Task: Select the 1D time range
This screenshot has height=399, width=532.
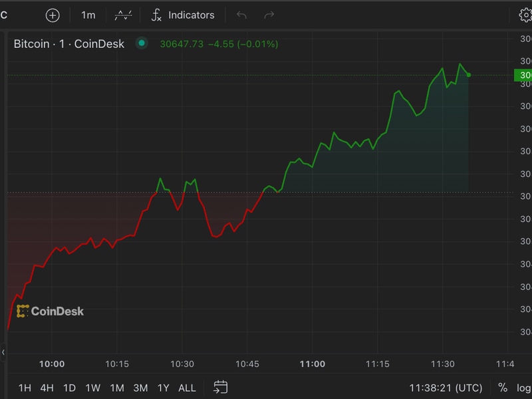Action: click(70, 388)
